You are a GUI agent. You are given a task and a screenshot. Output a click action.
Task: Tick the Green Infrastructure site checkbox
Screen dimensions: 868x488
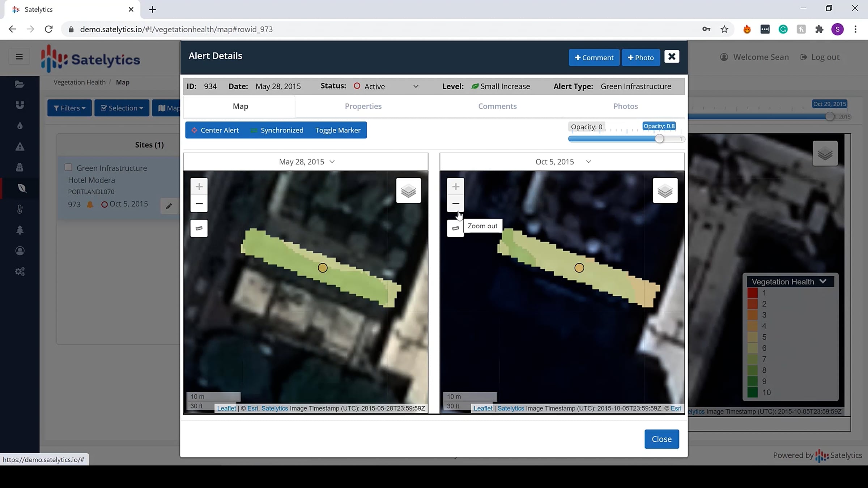[x=68, y=167]
